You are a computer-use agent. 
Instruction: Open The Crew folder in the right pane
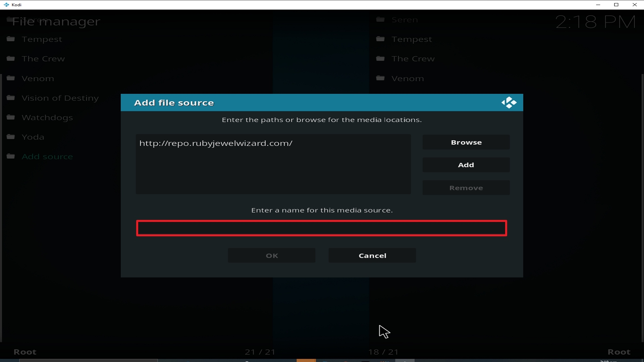413,59
